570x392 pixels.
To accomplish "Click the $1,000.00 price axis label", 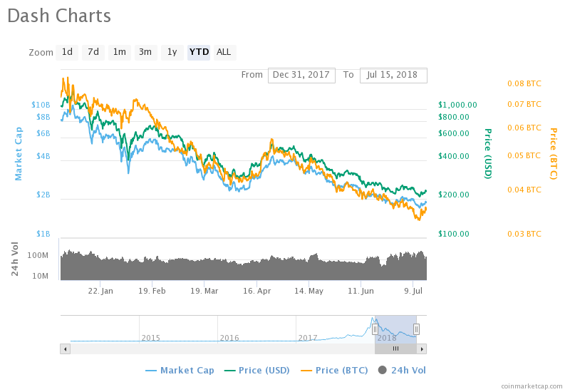I will [457, 105].
